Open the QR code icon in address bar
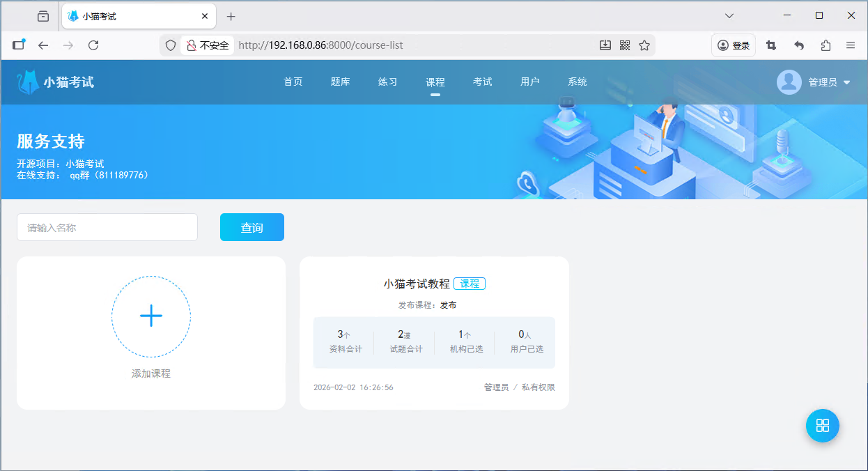Image resolution: width=868 pixels, height=471 pixels. click(x=625, y=45)
